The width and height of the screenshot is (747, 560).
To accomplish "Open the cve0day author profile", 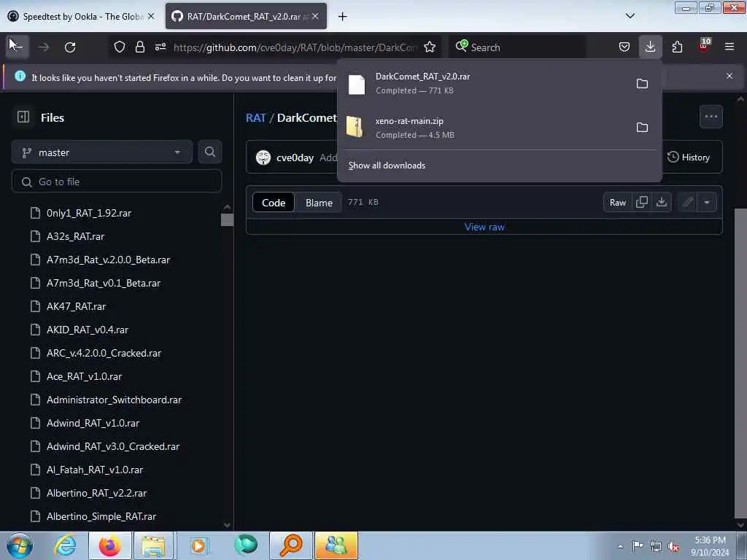I will click(295, 157).
